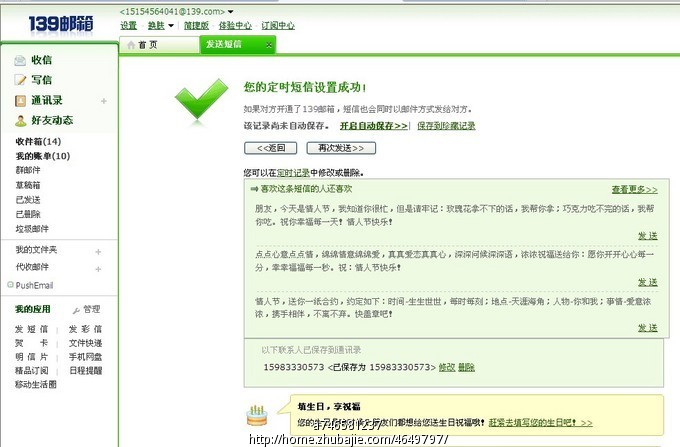The height and width of the screenshot is (447, 680).
Task: Click the 管理 wrench icon
Action: (x=76, y=310)
